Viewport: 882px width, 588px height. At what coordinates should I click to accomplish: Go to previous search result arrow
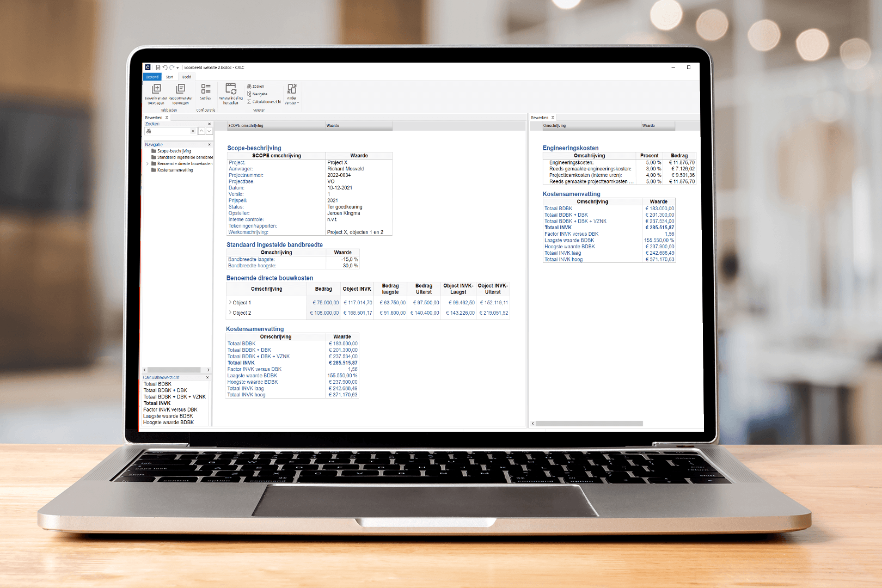(x=201, y=131)
